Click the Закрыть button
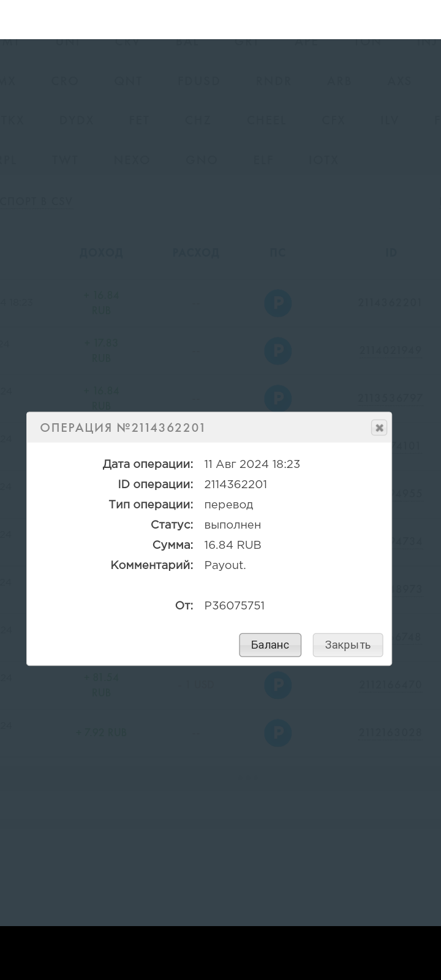 tap(348, 645)
